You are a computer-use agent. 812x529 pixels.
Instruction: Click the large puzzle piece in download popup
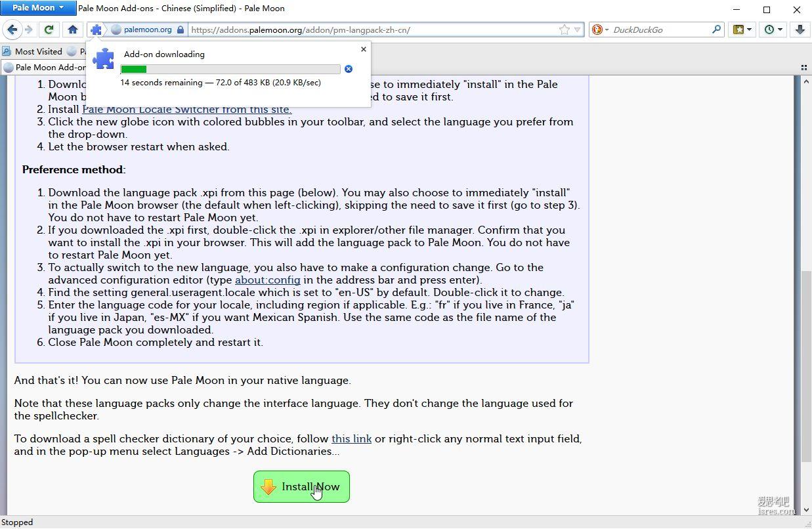tap(103, 58)
